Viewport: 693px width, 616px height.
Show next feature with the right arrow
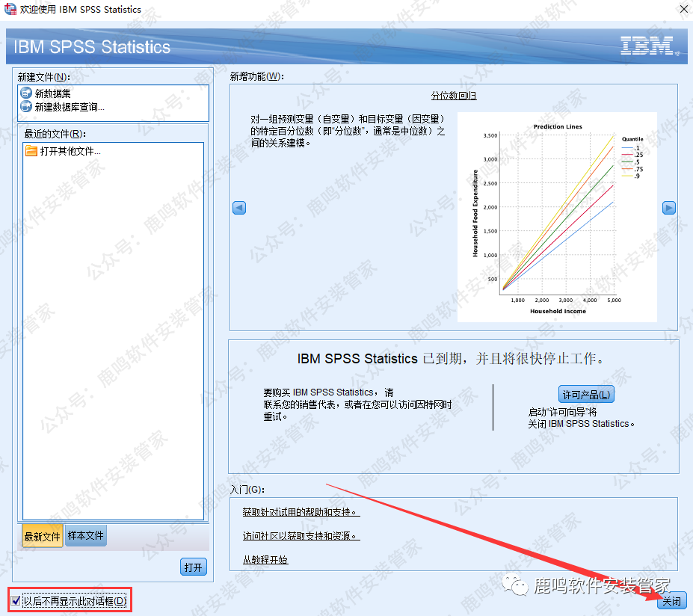tap(669, 208)
